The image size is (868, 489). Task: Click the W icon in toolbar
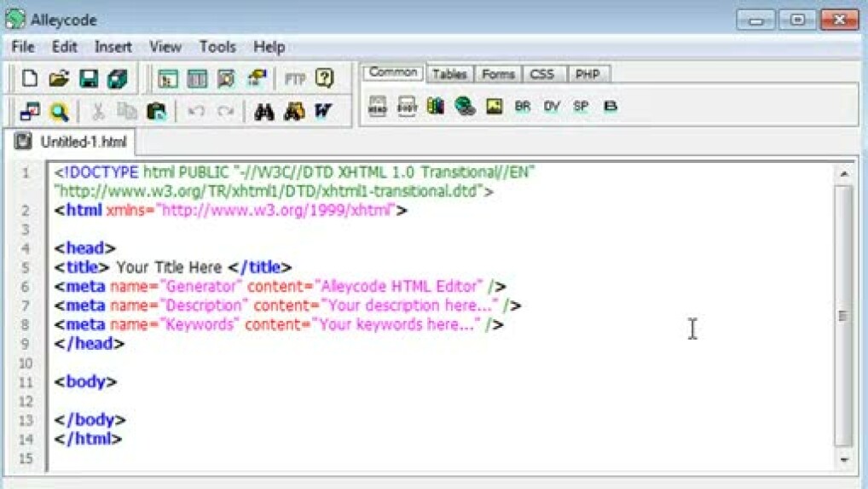(x=322, y=112)
